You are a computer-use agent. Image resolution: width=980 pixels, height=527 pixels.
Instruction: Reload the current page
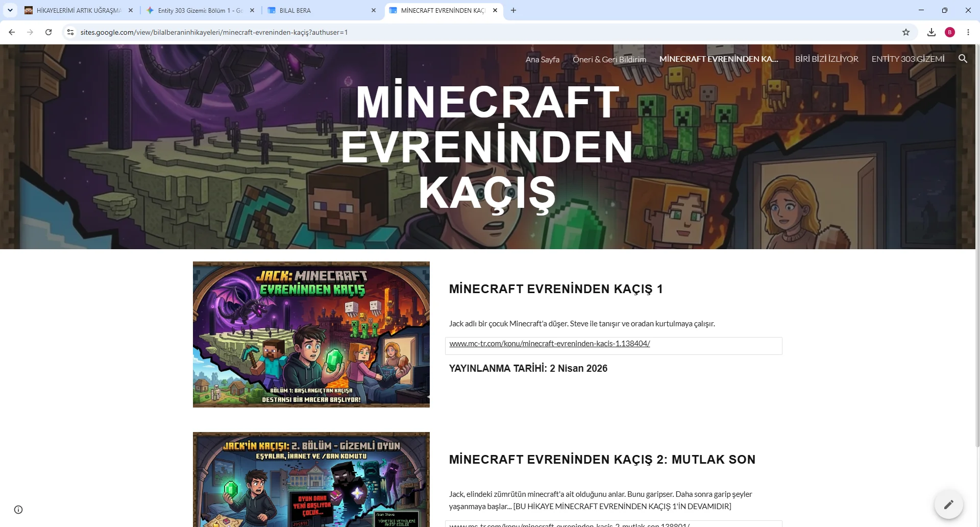pos(48,32)
